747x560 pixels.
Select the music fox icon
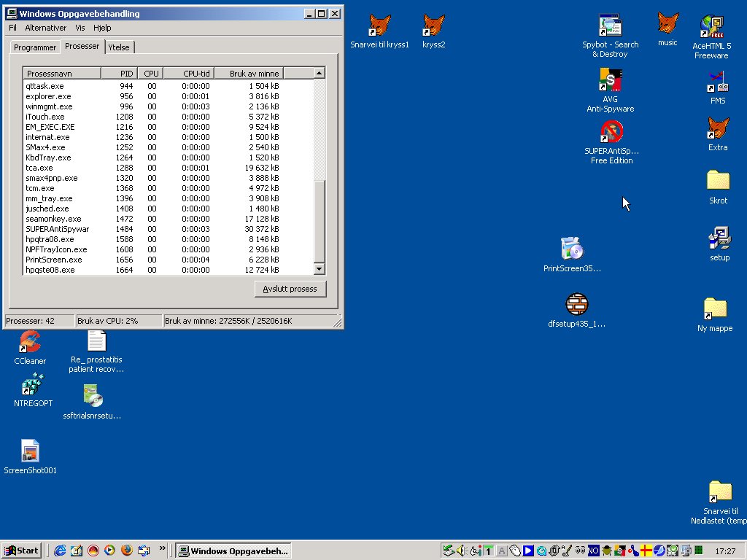coord(667,29)
